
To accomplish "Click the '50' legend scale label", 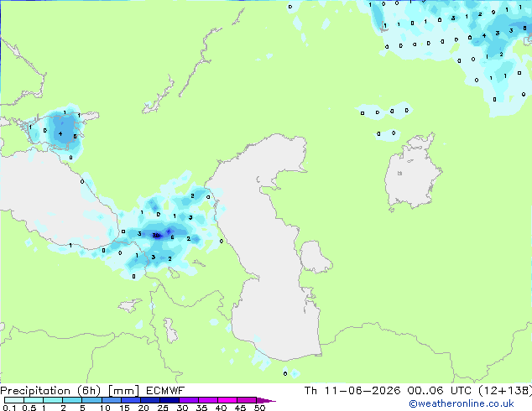I will point(259,408).
